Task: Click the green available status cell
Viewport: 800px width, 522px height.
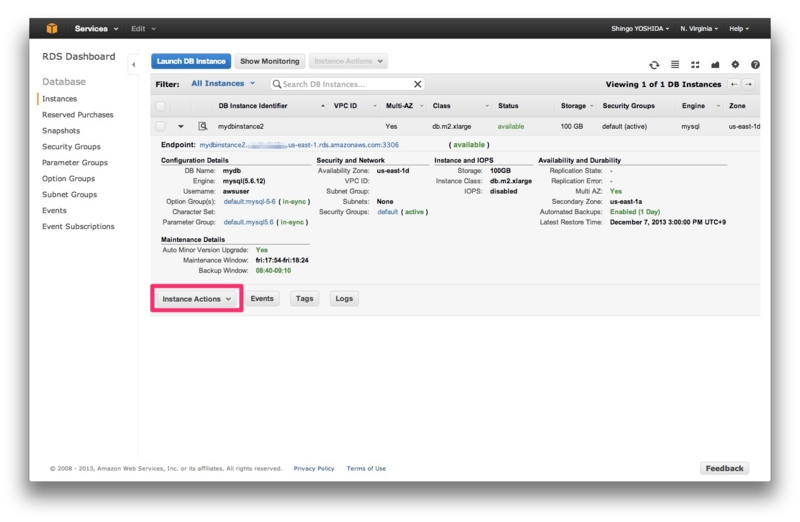Action: coord(511,126)
